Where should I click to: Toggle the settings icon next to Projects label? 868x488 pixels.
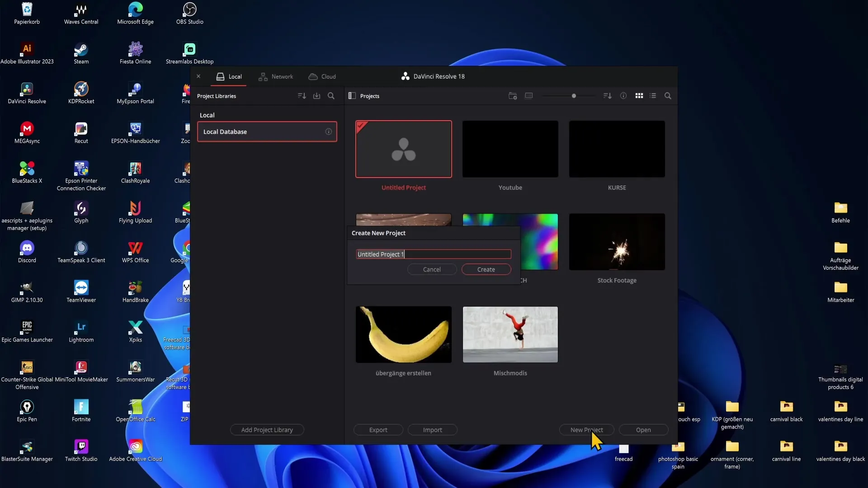[x=352, y=95]
